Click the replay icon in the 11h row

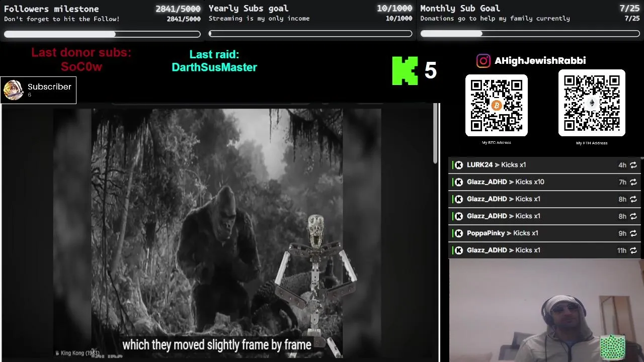633,250
